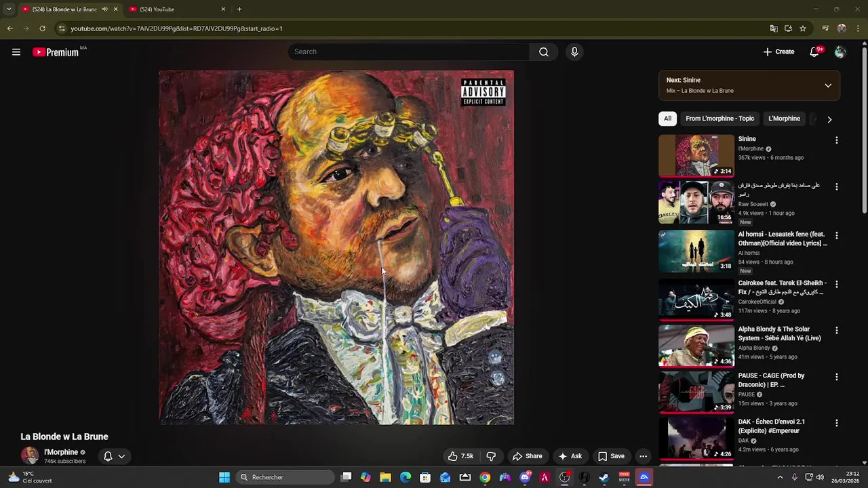Show more filter chips with right arrow

[x=829, y=119]
